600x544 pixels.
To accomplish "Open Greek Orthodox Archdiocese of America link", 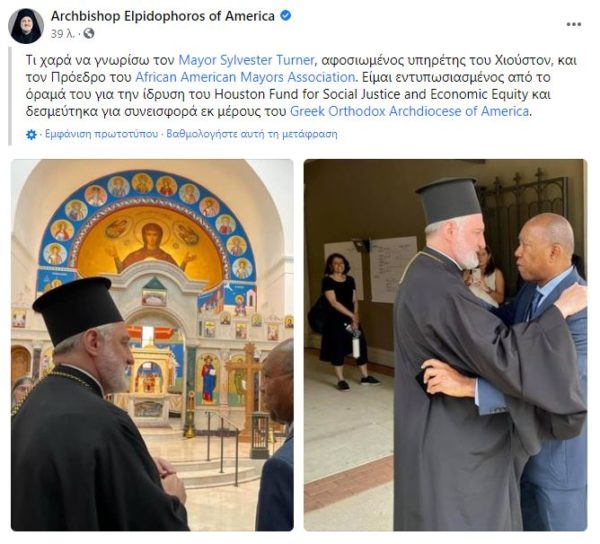I will [409, 111].
